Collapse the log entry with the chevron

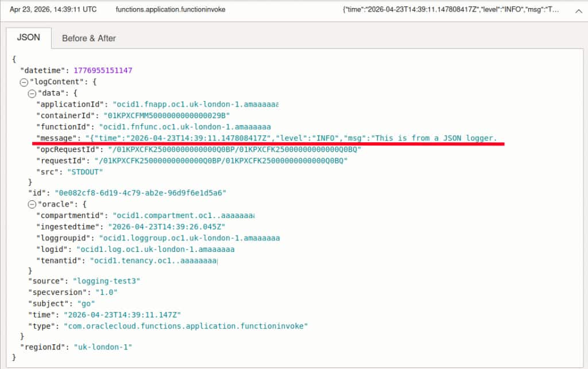pos(579,11)
